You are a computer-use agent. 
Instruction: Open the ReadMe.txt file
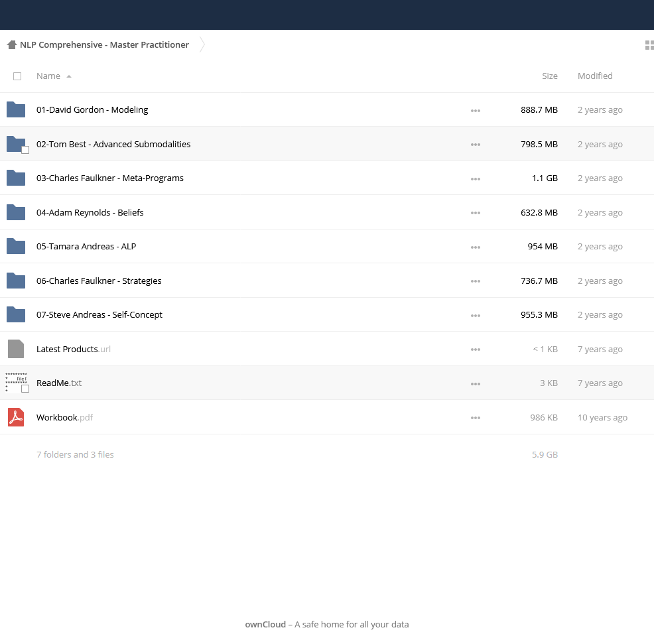point(59,383)
